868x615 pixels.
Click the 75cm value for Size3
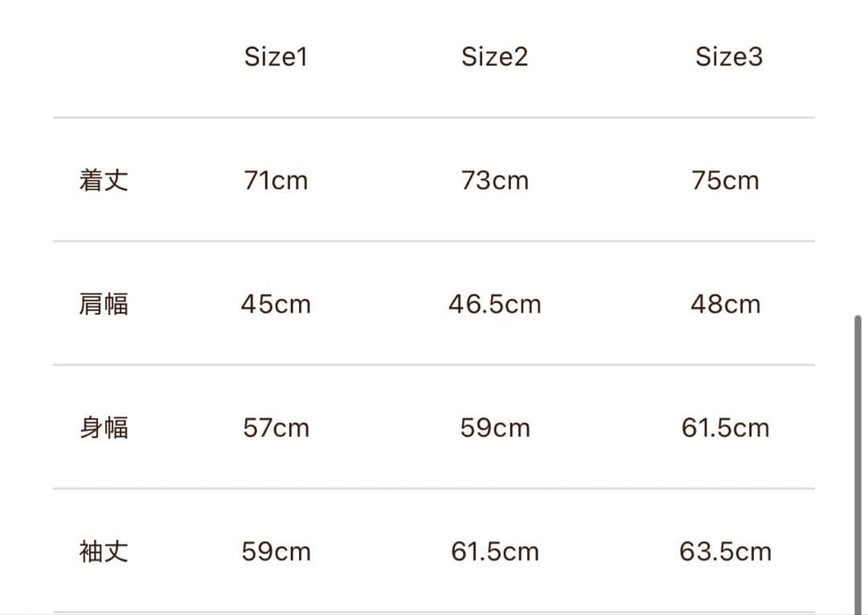pos(725,181)
